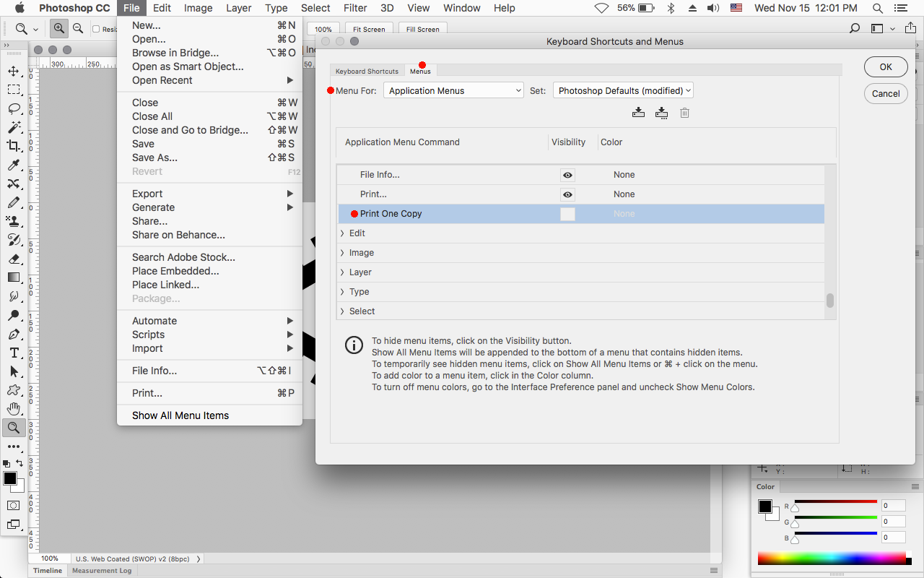
Task: Click the Create new set icon
Action: 661,113
